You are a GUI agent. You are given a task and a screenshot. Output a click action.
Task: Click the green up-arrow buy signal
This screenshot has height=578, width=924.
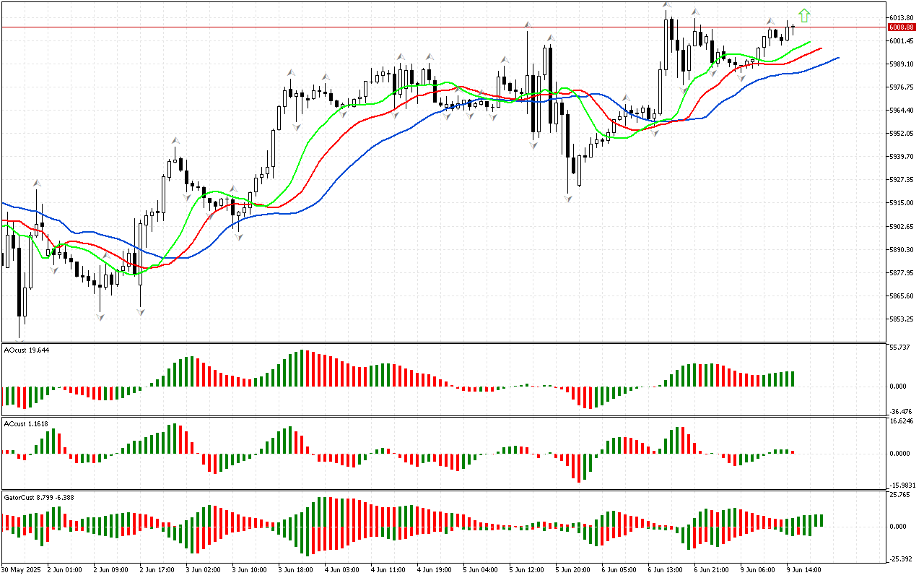point(804,16)
